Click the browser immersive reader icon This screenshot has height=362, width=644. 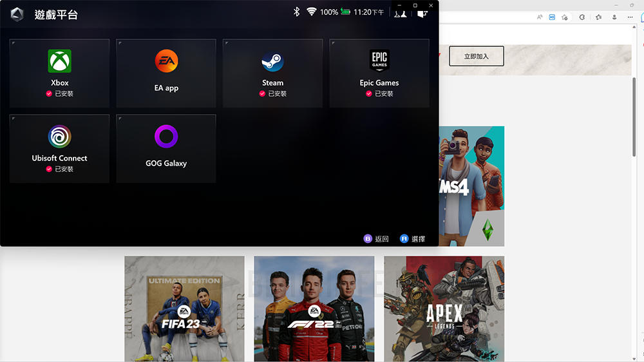click(x=552, y=17)
